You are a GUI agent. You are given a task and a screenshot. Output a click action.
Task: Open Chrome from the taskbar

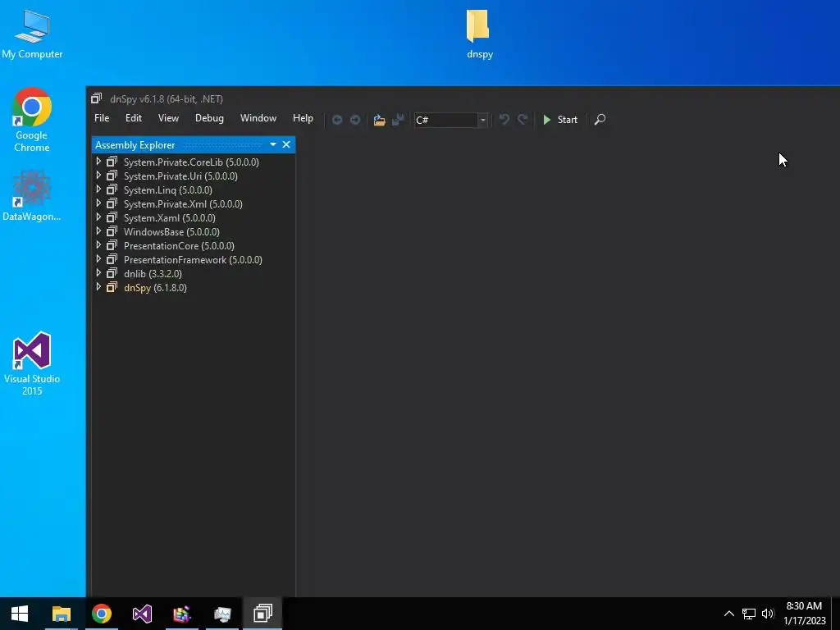click(x=101, y=614)
